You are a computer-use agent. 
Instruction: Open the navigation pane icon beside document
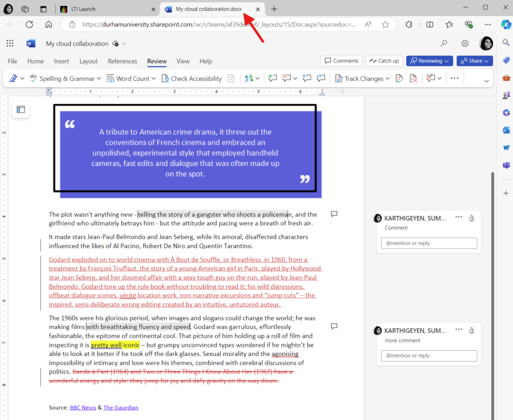(x=21, y=109)
